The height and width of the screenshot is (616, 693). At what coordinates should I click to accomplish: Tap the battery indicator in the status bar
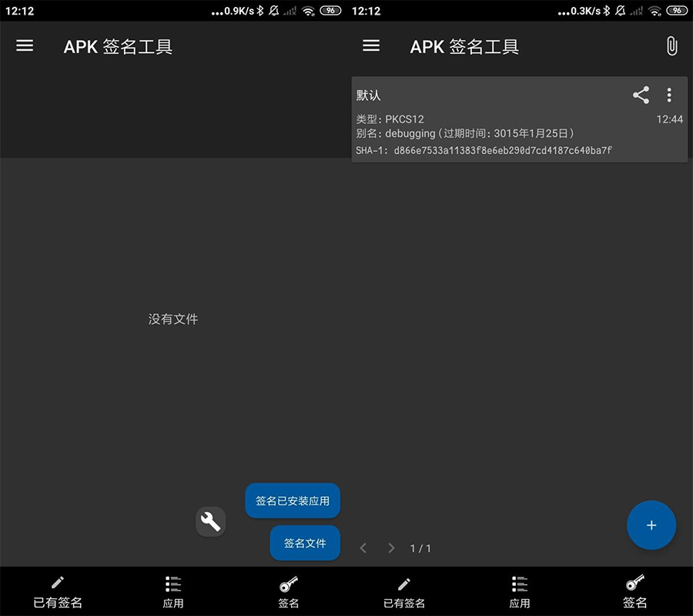(x=677, y=11)
